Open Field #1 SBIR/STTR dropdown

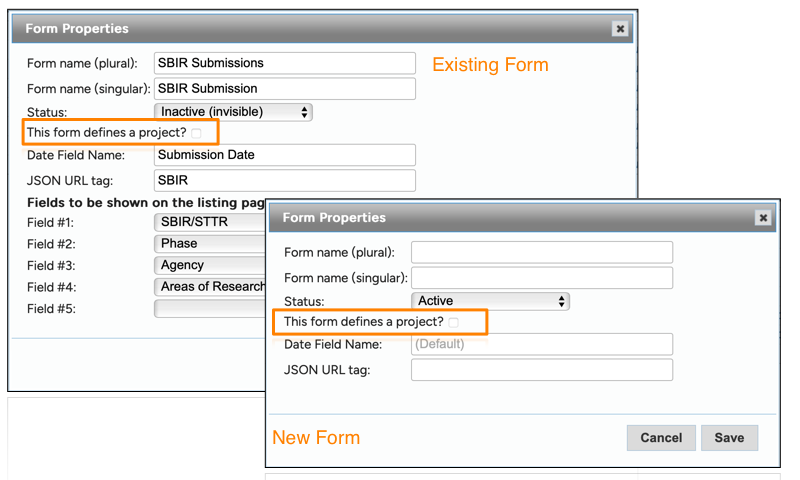click(x=210, y=222)
